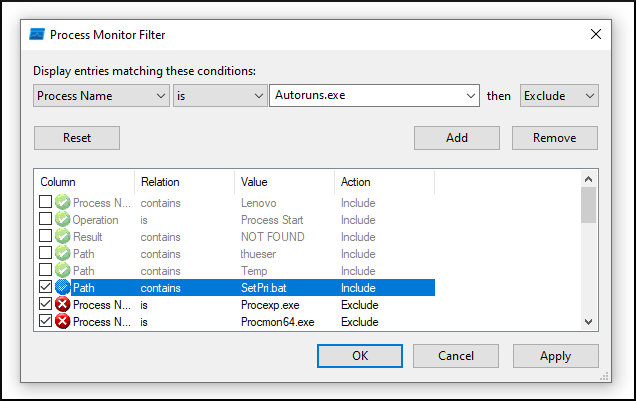Click the Reset button

[x=77, y=137]
